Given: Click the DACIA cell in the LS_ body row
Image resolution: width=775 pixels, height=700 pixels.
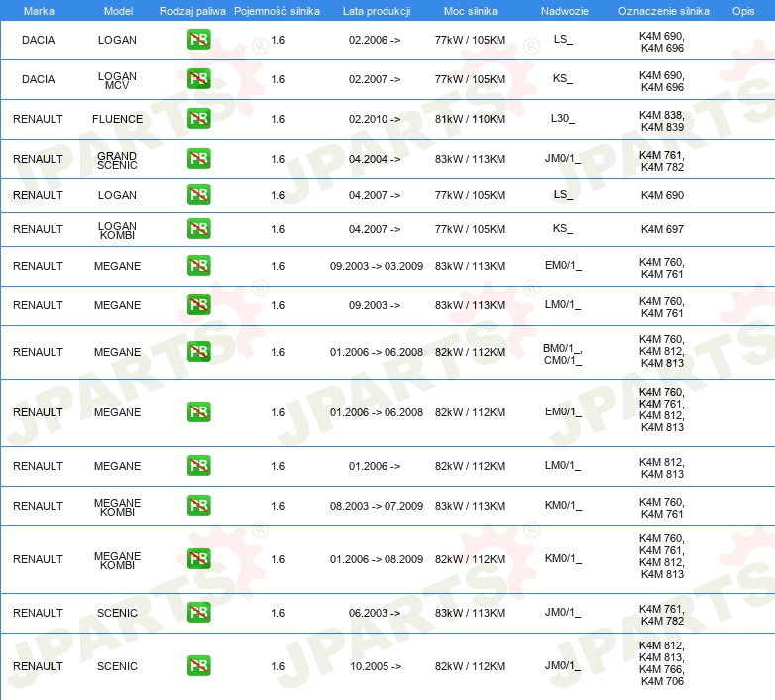Looking at the screenshot, I should pos(38,40).
